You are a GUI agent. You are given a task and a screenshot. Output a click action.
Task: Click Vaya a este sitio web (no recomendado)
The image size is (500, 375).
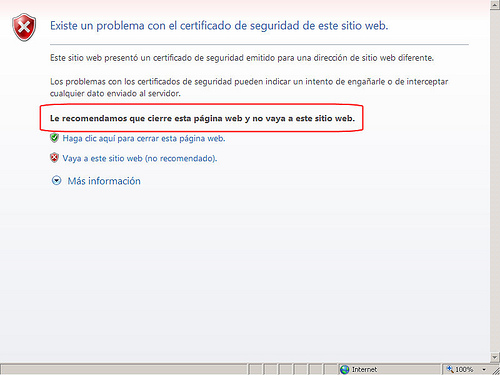[140, 158]
